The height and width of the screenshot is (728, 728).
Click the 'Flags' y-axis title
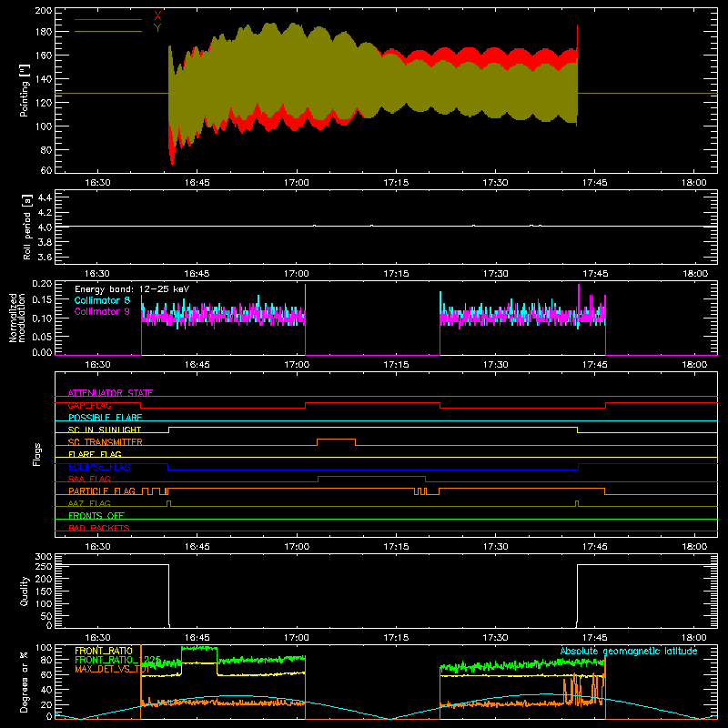(36, 454)
